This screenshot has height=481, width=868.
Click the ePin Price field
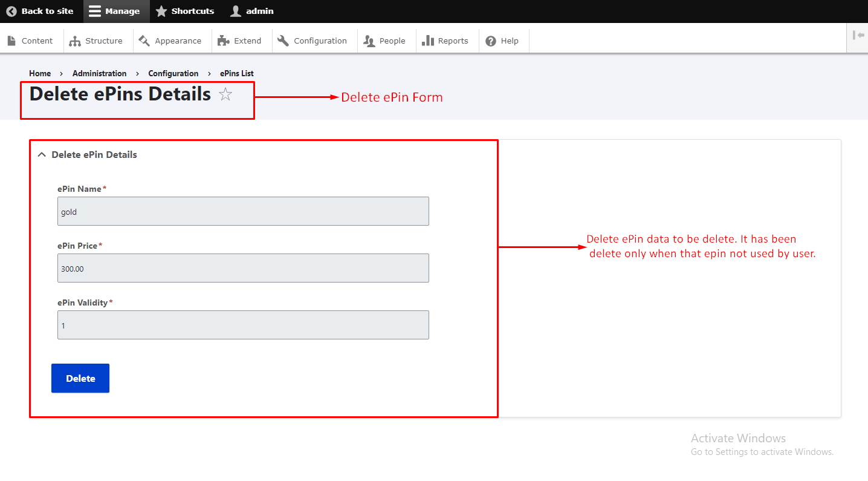coord(243,268)
